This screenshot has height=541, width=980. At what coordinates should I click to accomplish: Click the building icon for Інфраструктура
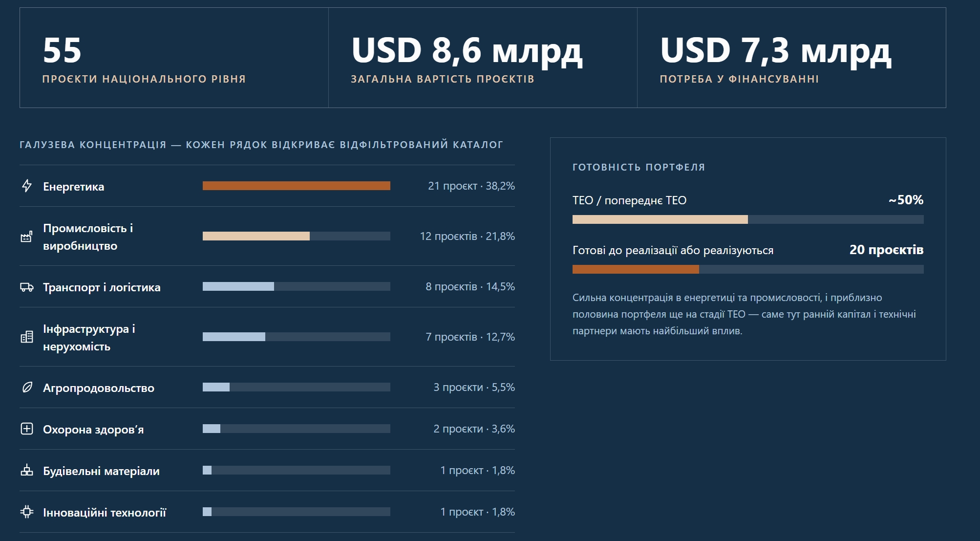[27, 337]
